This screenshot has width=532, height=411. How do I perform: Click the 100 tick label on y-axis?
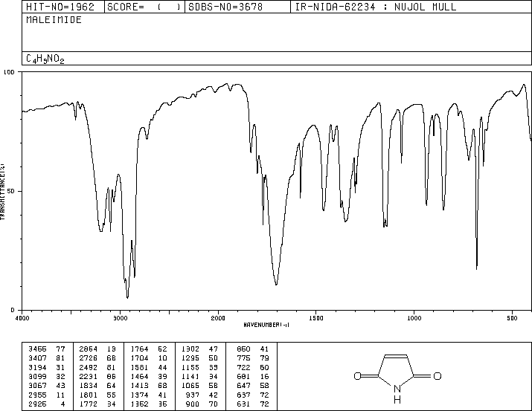coord(9,72)
